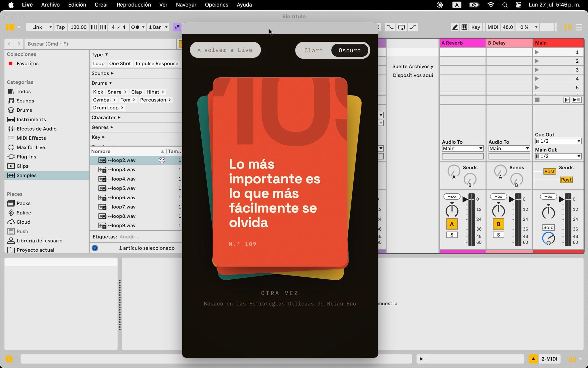Open Packs in Places
The height and width of the screenshot is (368, 588).
[x=23, y=203]
